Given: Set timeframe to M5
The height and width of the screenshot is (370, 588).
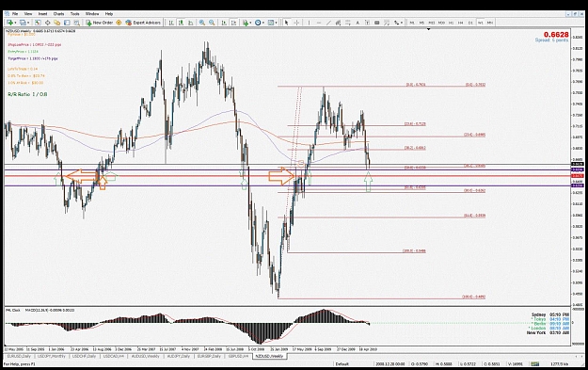Looking at the screenshot, I should click(421, 23).
